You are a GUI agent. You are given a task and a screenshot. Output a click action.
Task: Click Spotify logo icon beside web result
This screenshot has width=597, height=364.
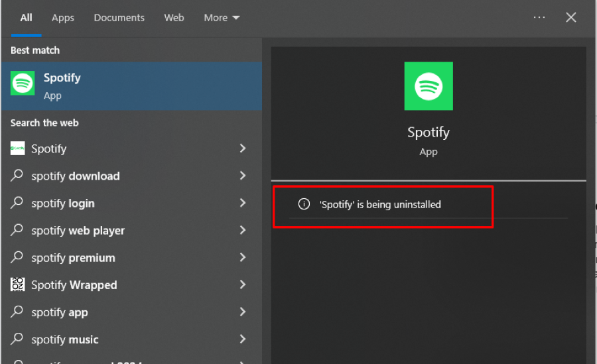click(x=17, y=149)
